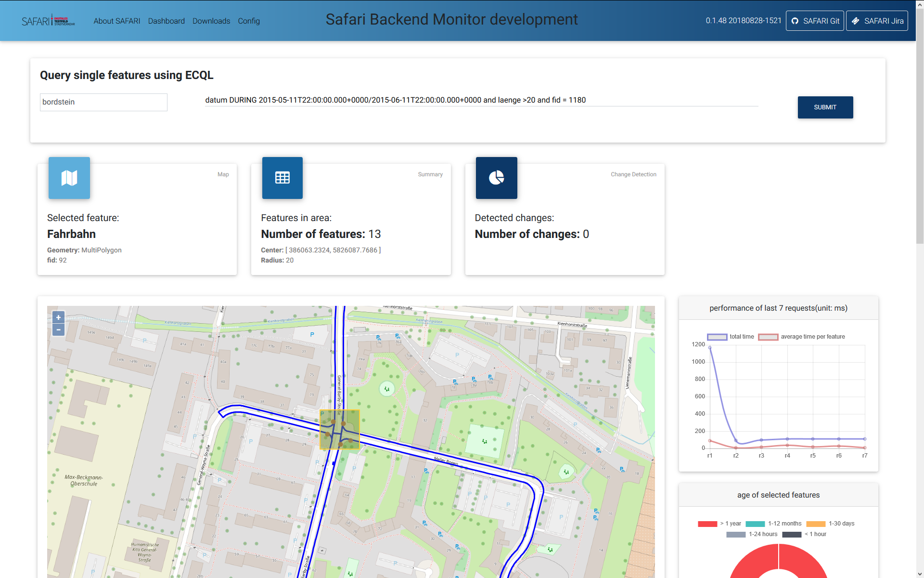Click the Safari Backend Monitor development title
Viewport: 924px width, 578px height.
(x=451, y=19)
